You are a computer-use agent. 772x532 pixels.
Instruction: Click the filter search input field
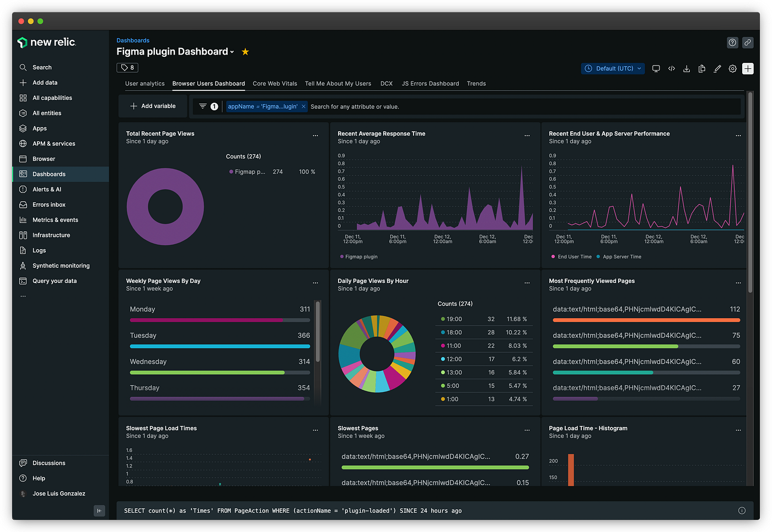(x=524, y=107)
